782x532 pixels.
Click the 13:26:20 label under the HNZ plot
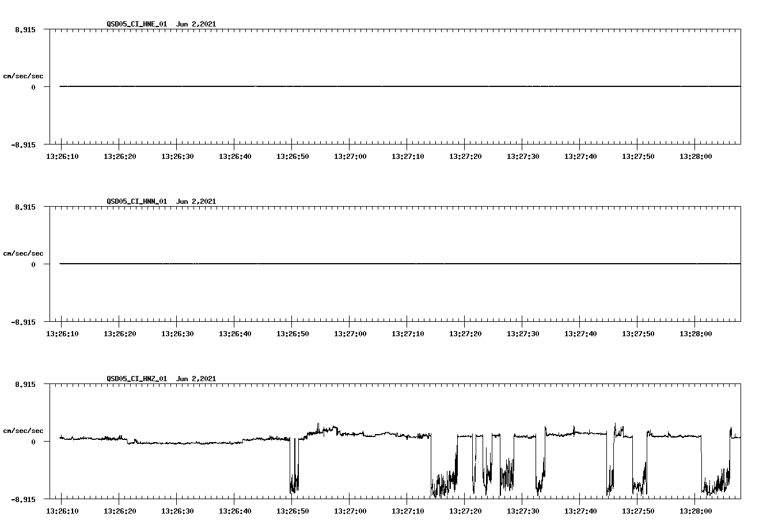pyautogui.click(x=119, y=511)
